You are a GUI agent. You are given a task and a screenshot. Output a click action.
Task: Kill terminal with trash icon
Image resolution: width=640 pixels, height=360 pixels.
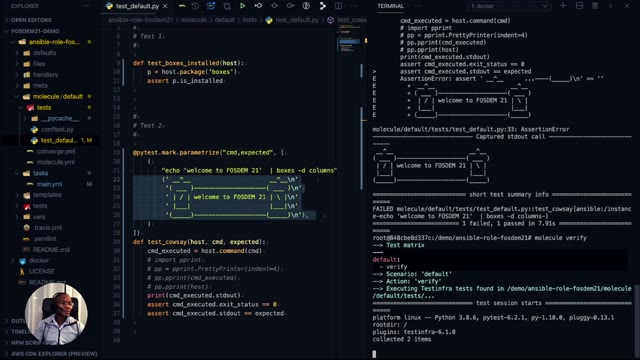(x=595, y=6)
